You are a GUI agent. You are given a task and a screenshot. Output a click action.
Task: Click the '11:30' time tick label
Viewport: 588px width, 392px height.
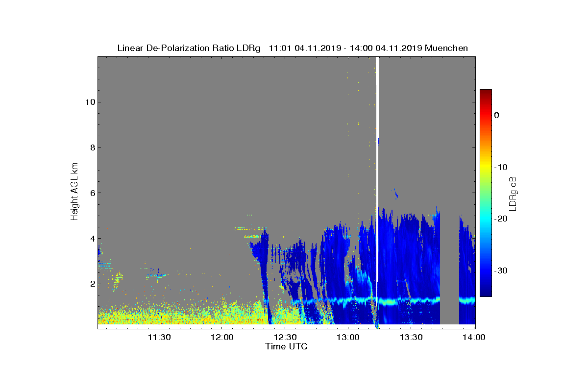159,338
